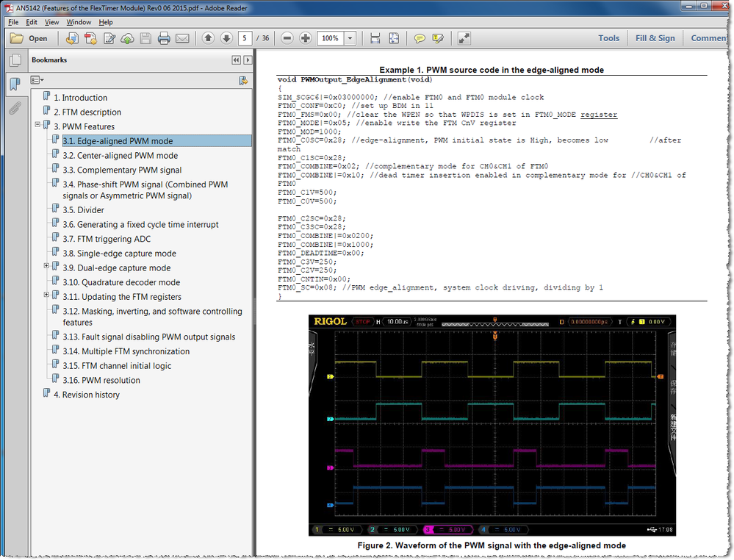734x560 pixels.
Task: Open the zoom level dropdown arrow
Action: [350, 38]
